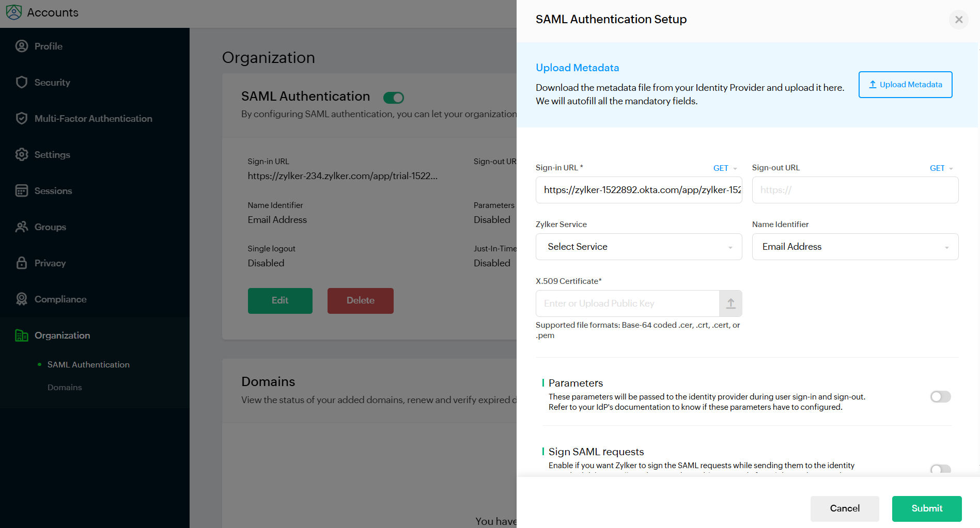Click the X.509 Certificate input field

[628, 303]
